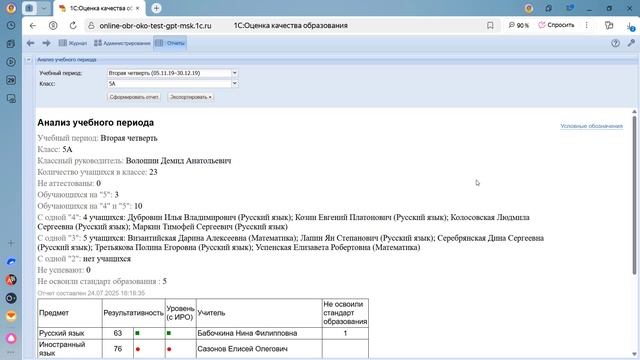640x360 pixels.
Task: Click class teacher Волошин Демид Анатольевич
Action: (178, 161)
